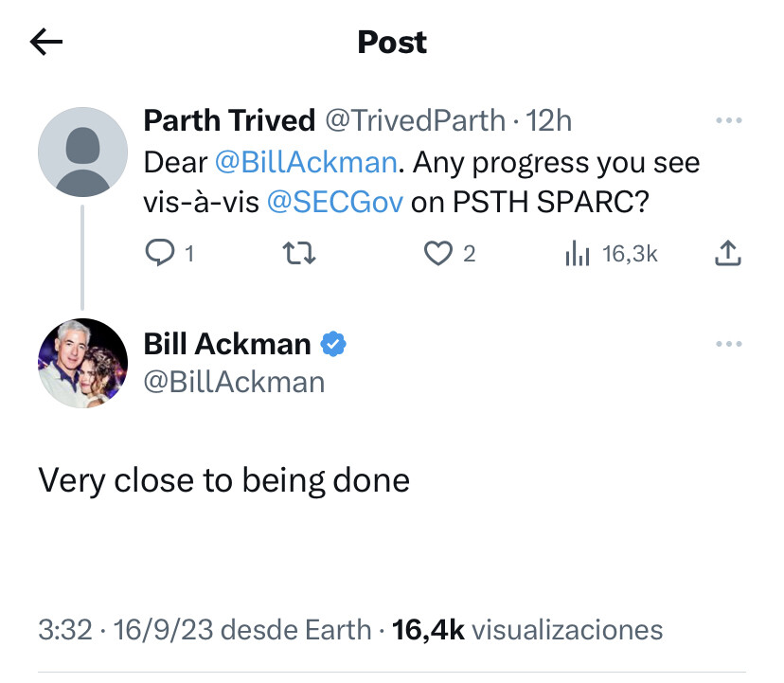Click Bill Ackman's verified badge
The image size is (784, 683).
pos(333,345)
